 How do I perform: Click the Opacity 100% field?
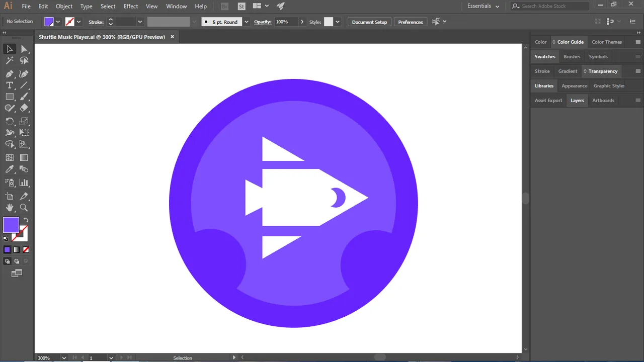tap(286, 22)
